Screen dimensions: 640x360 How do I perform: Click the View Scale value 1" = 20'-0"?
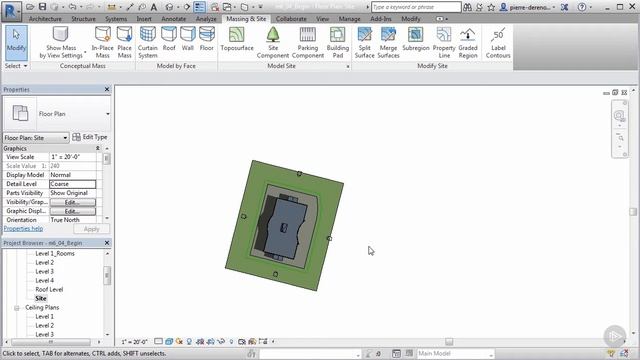[x=73, y=157]
